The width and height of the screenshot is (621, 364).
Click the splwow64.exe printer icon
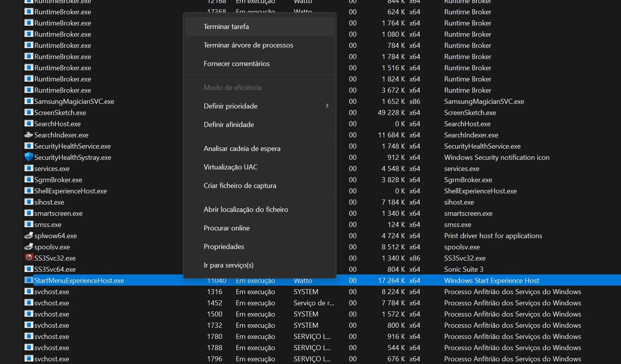tap(29, 235)
